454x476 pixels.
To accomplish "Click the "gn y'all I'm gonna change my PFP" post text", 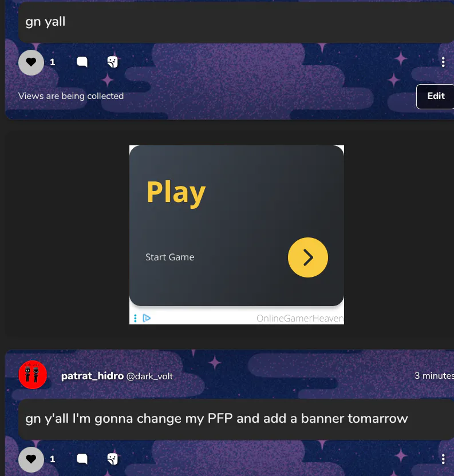I will pos(216,419).
